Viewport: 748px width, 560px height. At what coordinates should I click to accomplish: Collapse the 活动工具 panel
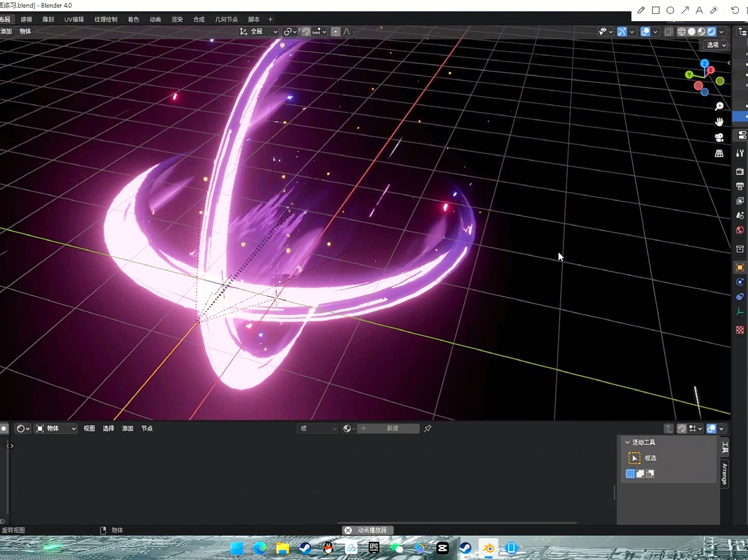pyautogui.click(x=628, y=442)
